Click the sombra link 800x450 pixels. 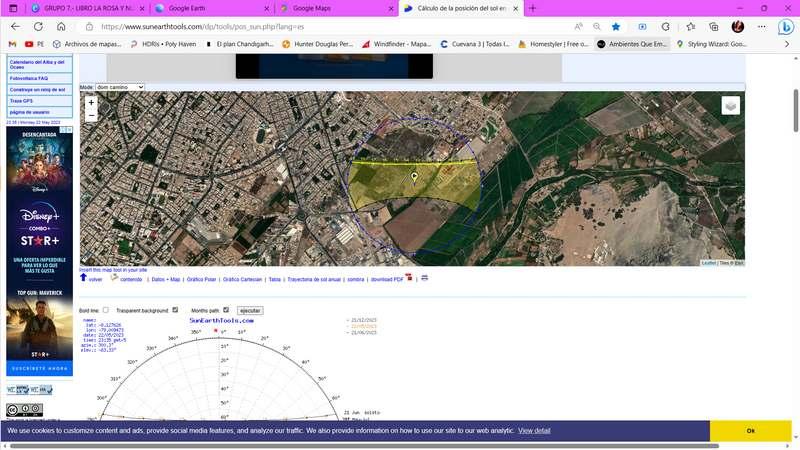click(x=356, y=280)
